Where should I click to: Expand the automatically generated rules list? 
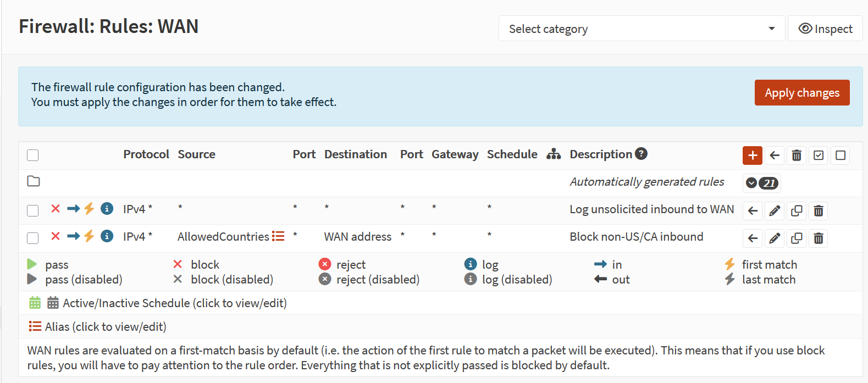(x=761, y=183)
